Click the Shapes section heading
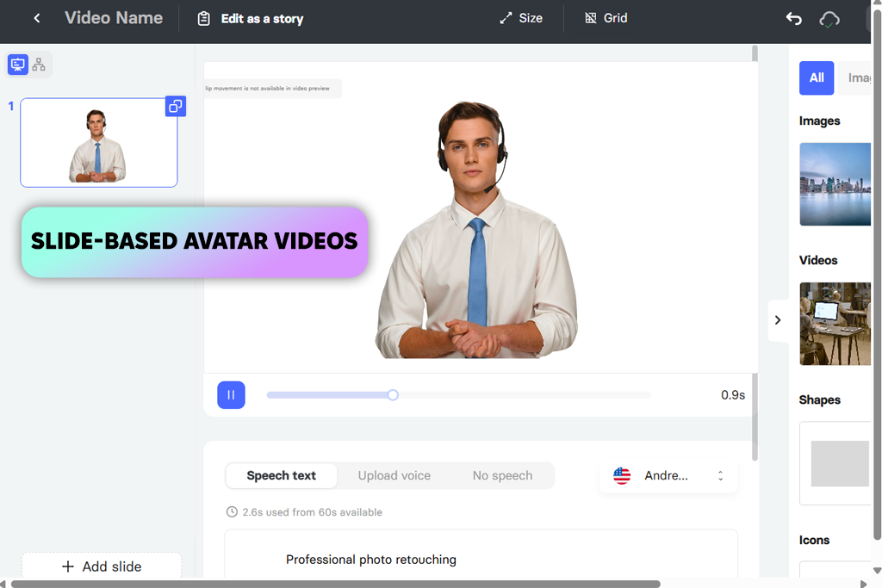 (820, 399)
